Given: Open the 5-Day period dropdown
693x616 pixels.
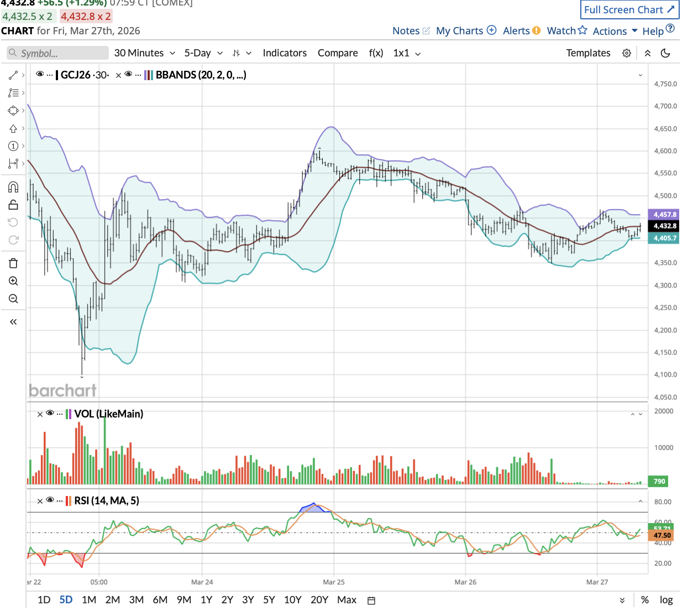Looking at the screenshot, I should coord(203,53).
